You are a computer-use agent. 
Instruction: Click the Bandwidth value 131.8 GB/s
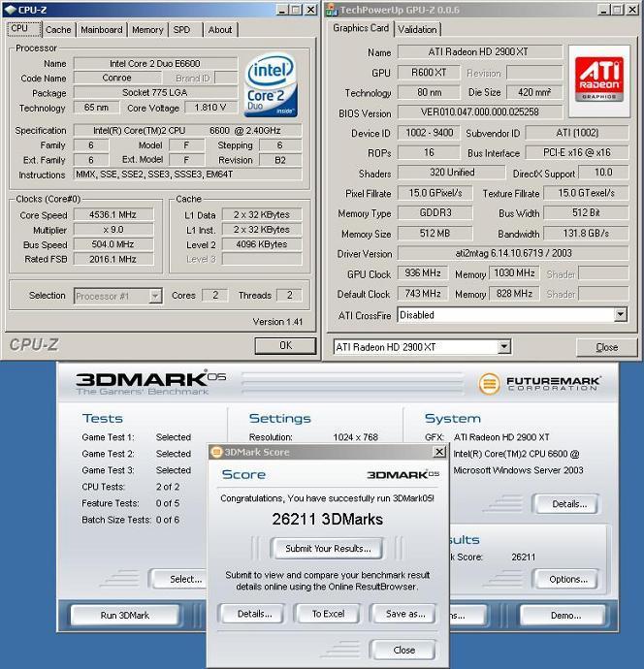point(586,234)
